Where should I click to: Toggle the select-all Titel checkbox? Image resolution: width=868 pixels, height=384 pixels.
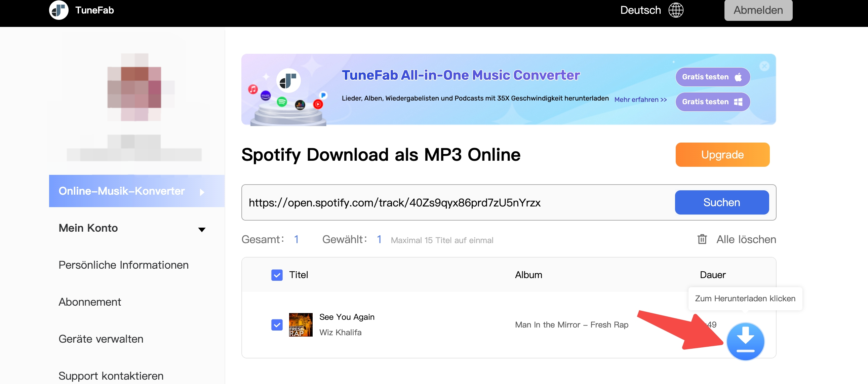tap(277, 275)
